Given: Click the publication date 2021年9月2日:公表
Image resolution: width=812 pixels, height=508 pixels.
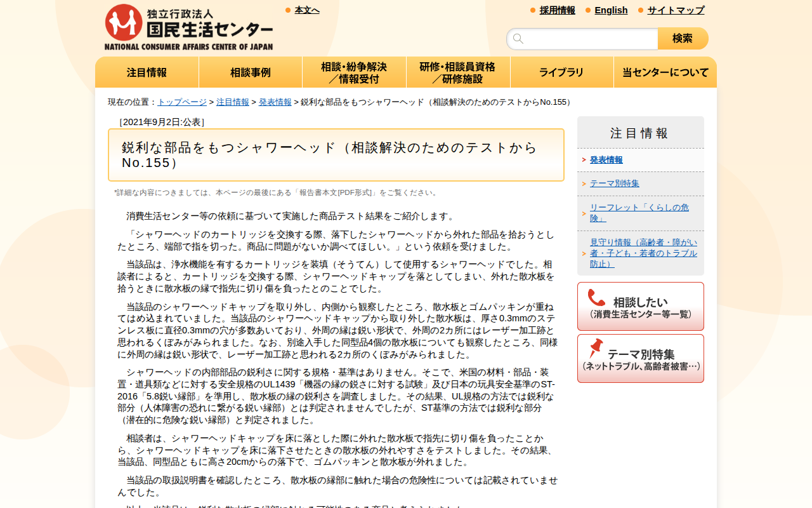Looking at the screenshot, I should click(x=162, y=122).
